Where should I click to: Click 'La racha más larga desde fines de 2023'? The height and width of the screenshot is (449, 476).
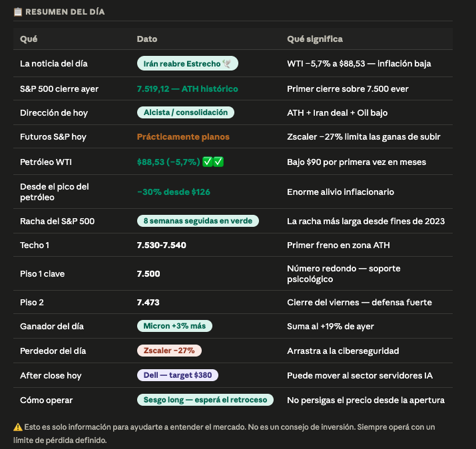[x=365, y=221]
